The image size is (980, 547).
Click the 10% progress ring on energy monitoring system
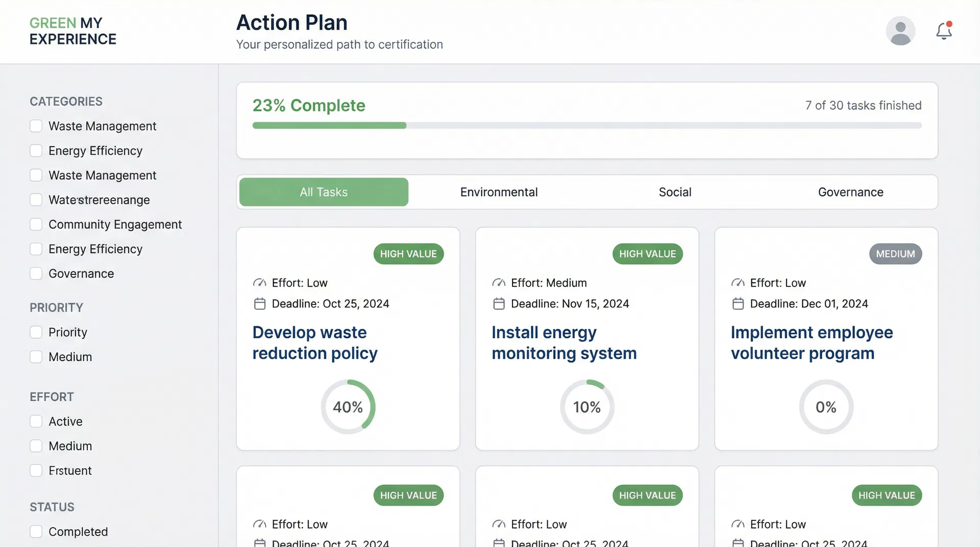point(587,407)
